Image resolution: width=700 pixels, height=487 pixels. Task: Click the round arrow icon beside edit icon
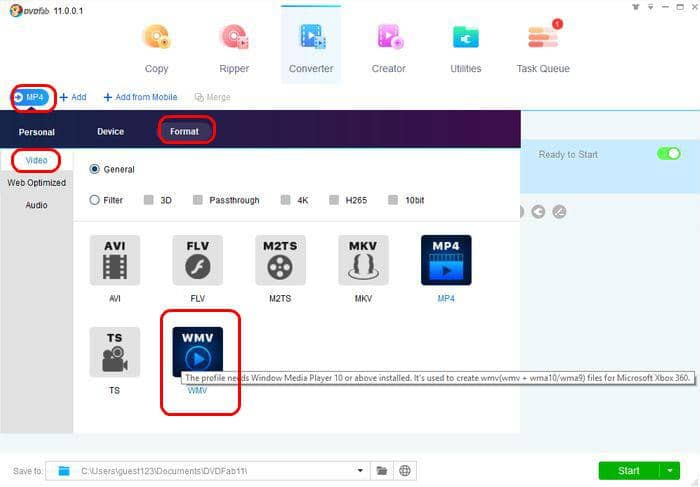click(538, 212)
